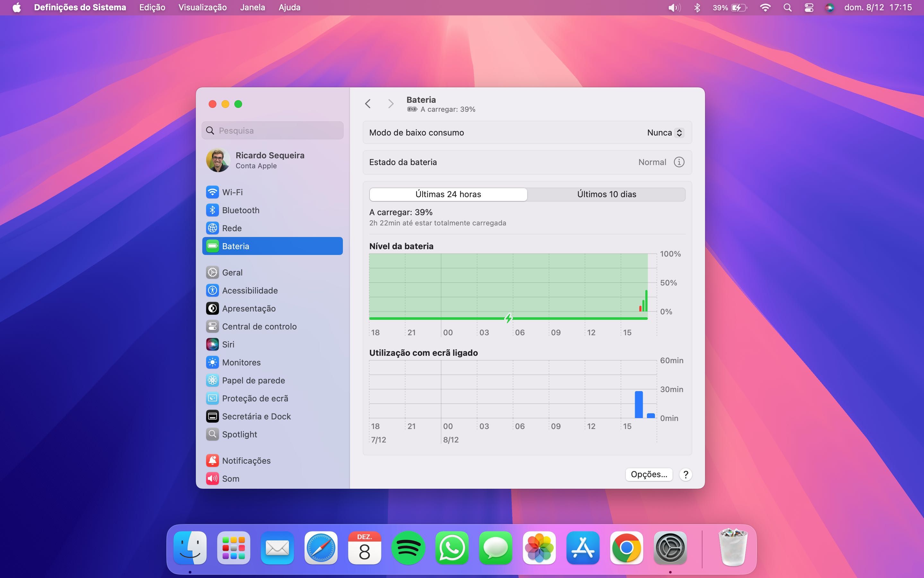Open Central de controlo settings

point(272,326)
